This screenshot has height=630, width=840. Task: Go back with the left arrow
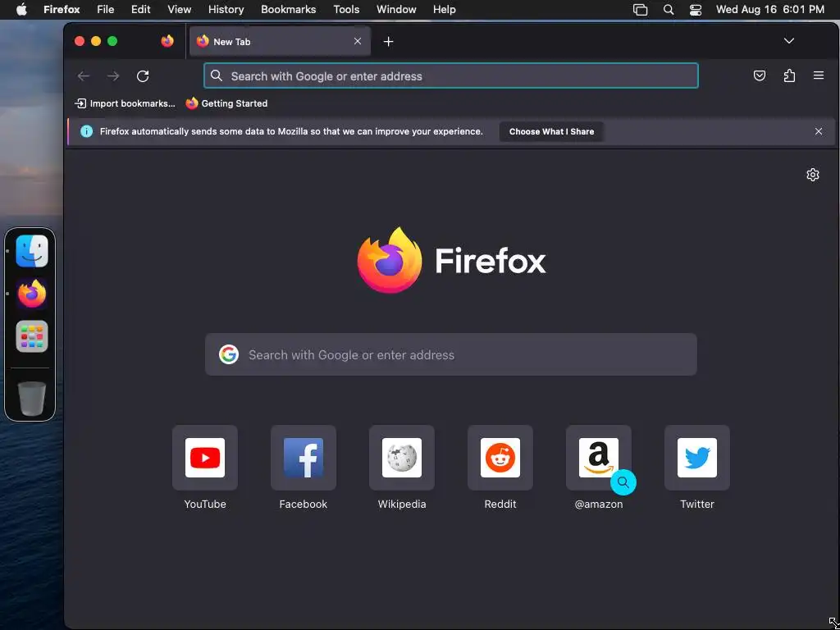[x=84, y=76]
